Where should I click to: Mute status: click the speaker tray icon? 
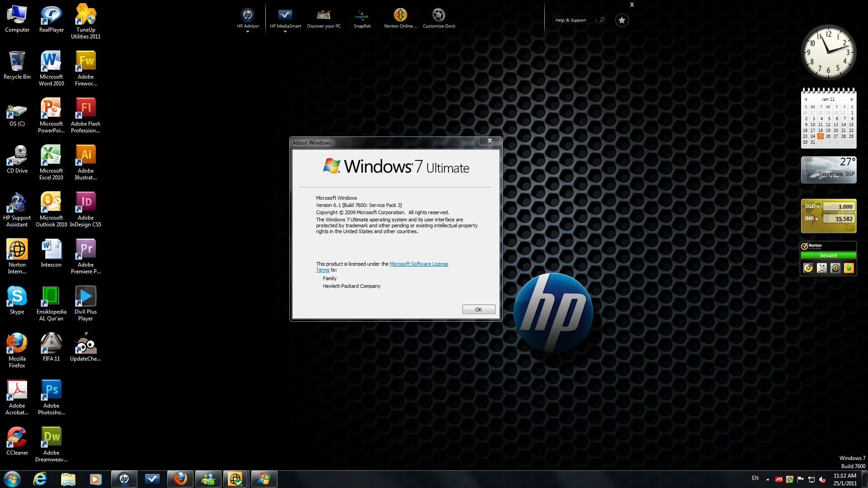pos(823,479)
